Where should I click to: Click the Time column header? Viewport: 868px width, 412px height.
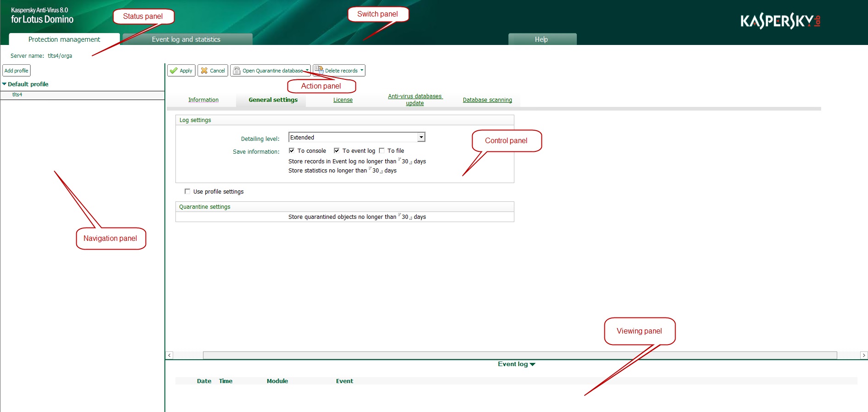coord(225,381)
